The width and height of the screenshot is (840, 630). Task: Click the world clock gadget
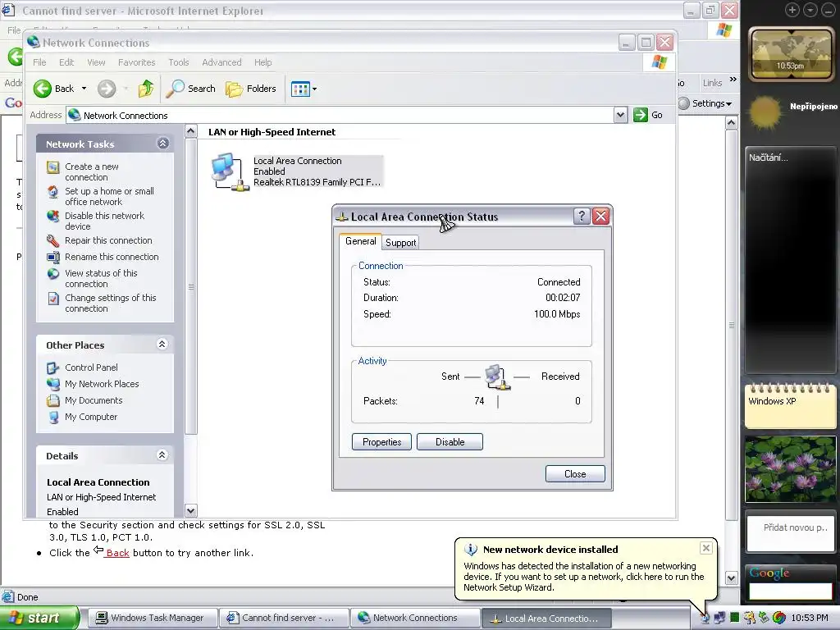[791, 55]
